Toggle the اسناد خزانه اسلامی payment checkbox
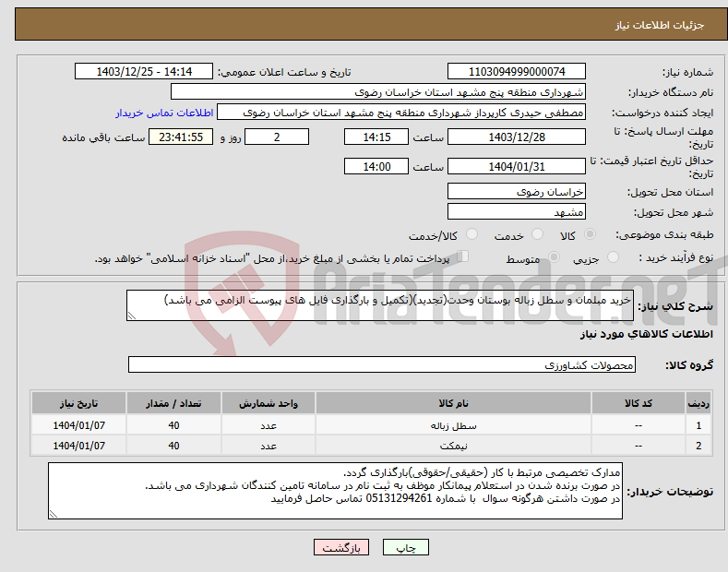Viewport: 728px width, 572px height. pyautogui.click(x=463, y=256)
